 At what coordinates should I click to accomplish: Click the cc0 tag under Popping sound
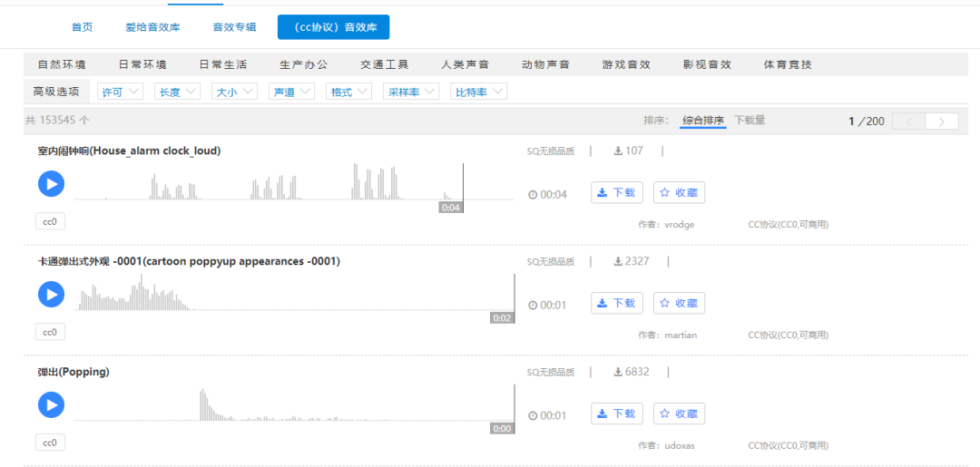click(x=50, y=443)
